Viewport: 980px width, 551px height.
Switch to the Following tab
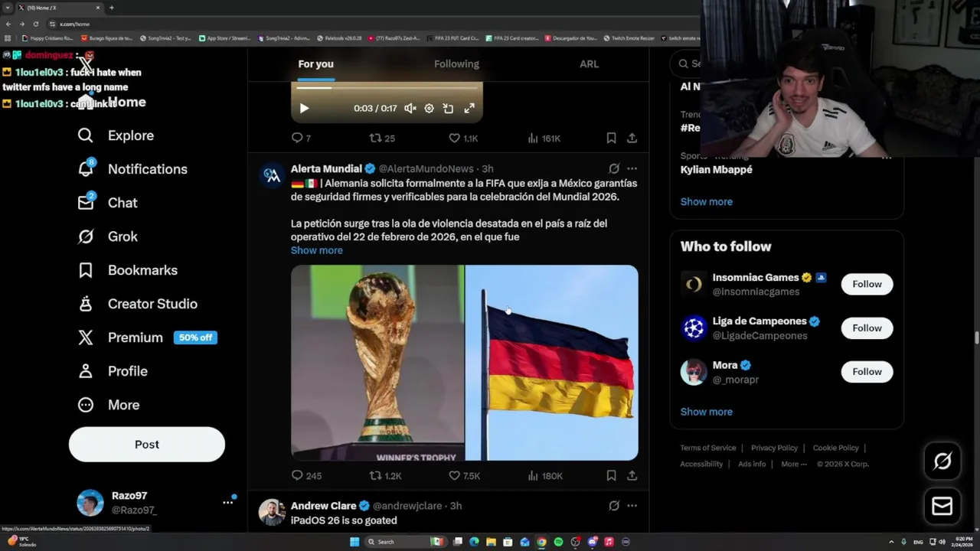pos(456,64)
